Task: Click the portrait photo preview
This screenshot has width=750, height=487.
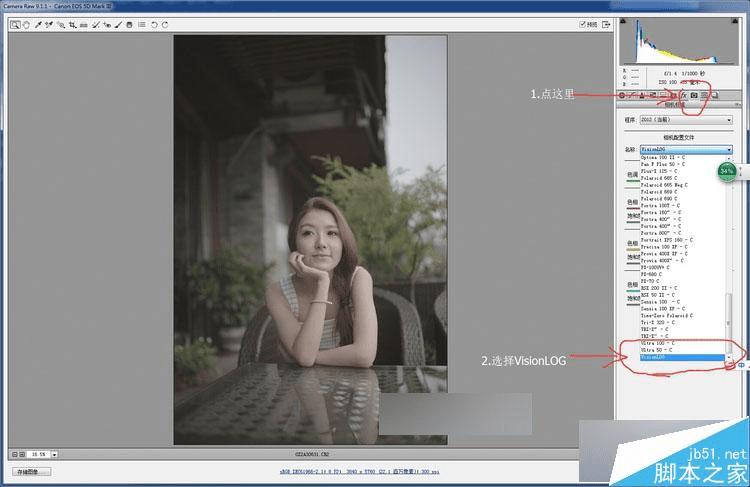Action: pyautogui.click(x=310, y=239)
